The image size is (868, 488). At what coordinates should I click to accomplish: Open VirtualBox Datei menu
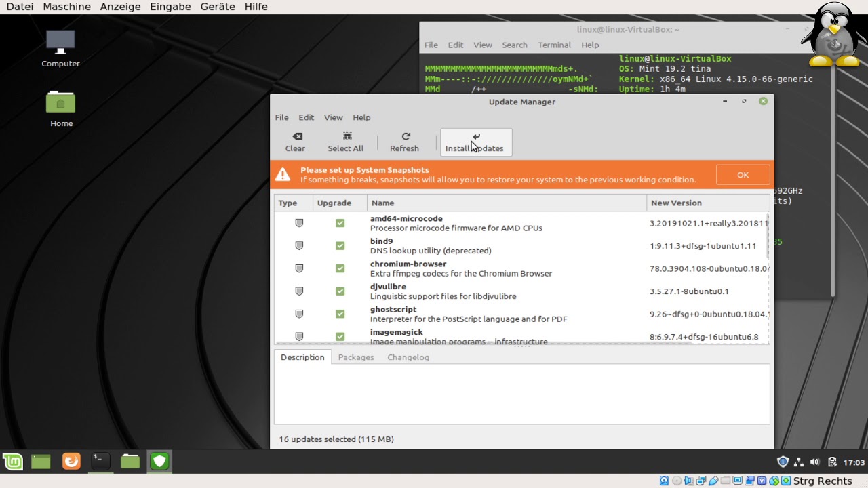(20, 7)
